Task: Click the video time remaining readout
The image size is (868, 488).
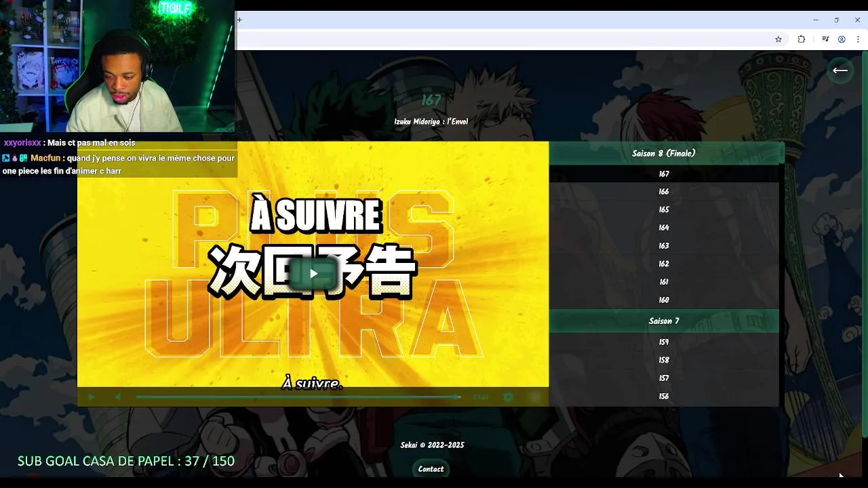Action: coord(480,397)
